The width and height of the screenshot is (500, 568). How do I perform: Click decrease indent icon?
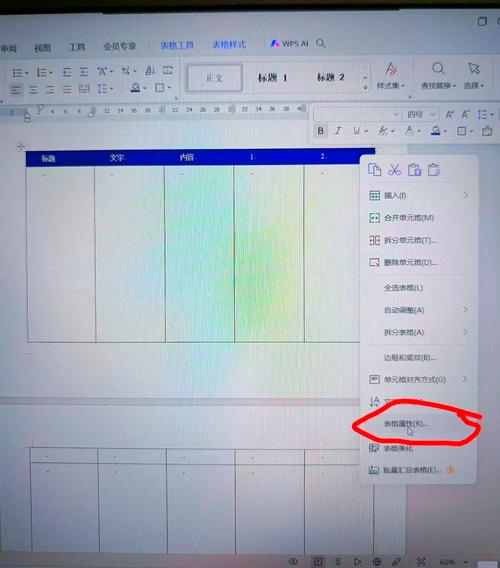pyautogui.click(x=67, y=72)
